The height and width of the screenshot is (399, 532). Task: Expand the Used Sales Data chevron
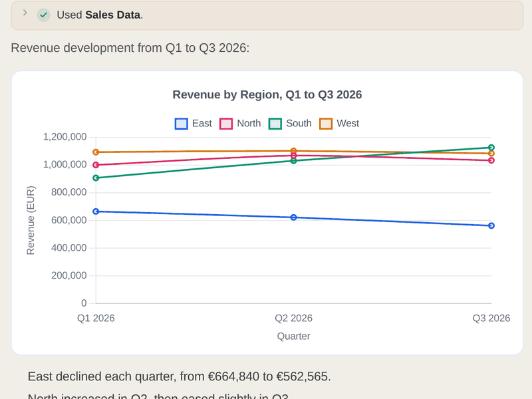(x=25, y=13)
